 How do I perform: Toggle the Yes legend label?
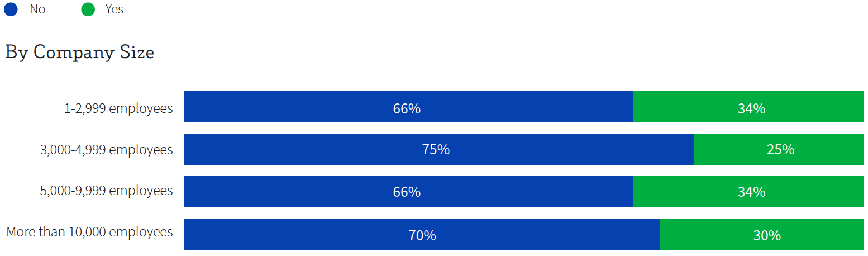pyautogui.click(x=115, y=10)
